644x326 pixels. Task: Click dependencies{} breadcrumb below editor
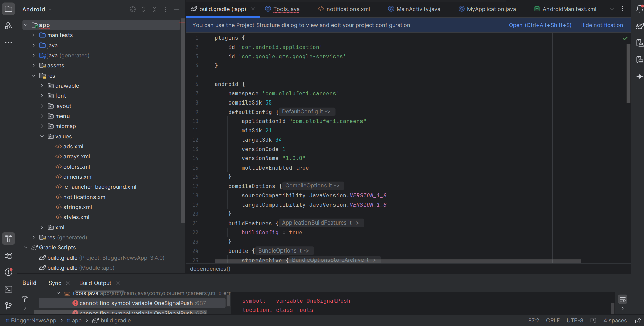(210, 269)
